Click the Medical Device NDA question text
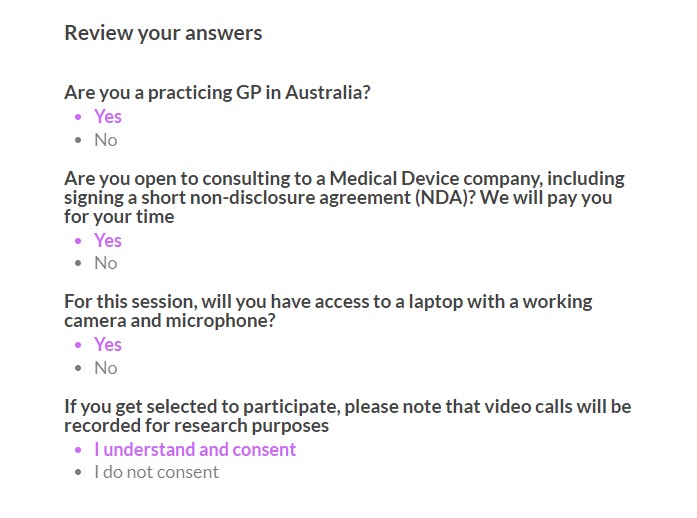 click(x=344, y=197)
